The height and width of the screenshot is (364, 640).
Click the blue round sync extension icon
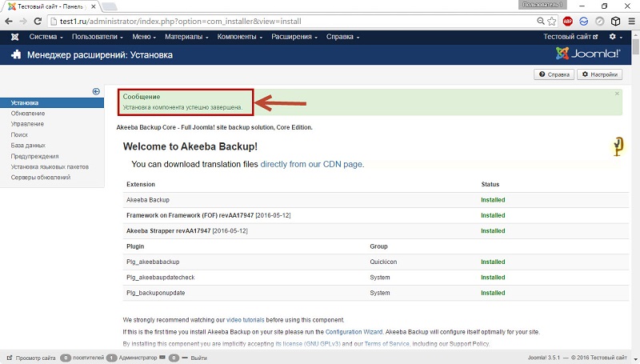(584, 22)
